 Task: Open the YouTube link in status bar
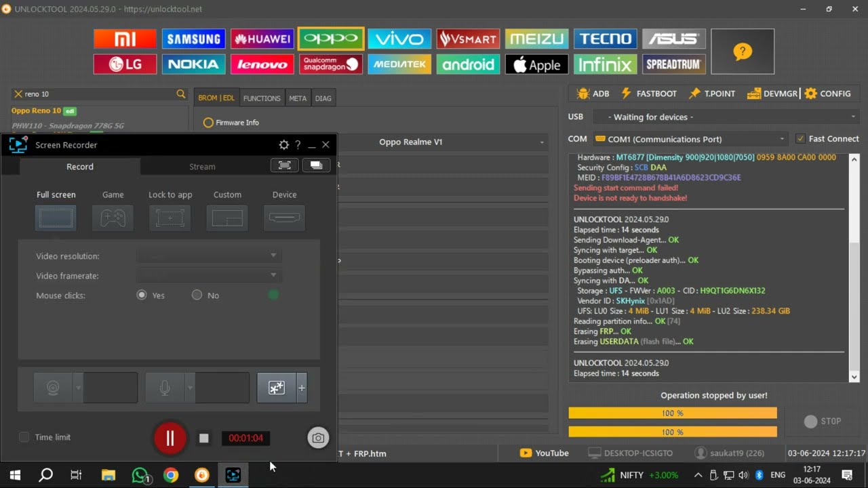click(x=544, y=453)
